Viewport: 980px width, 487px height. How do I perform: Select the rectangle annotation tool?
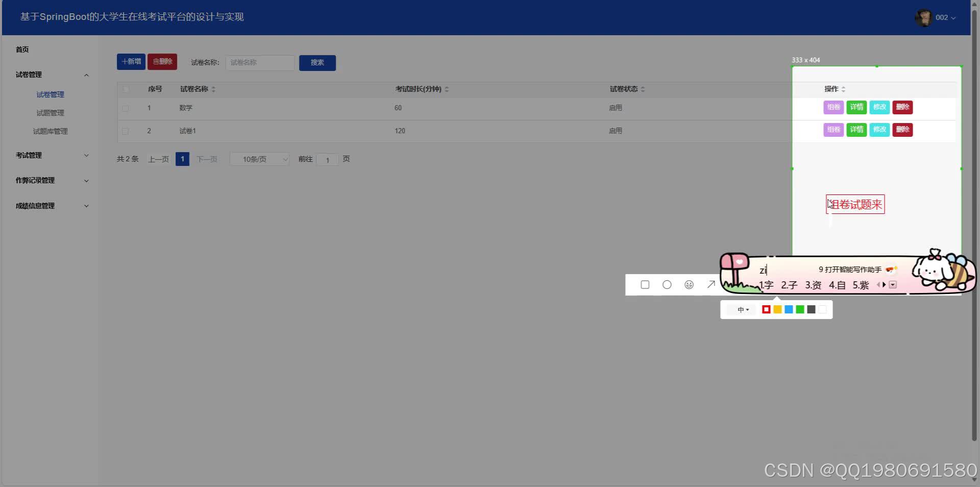click(645, 285)
